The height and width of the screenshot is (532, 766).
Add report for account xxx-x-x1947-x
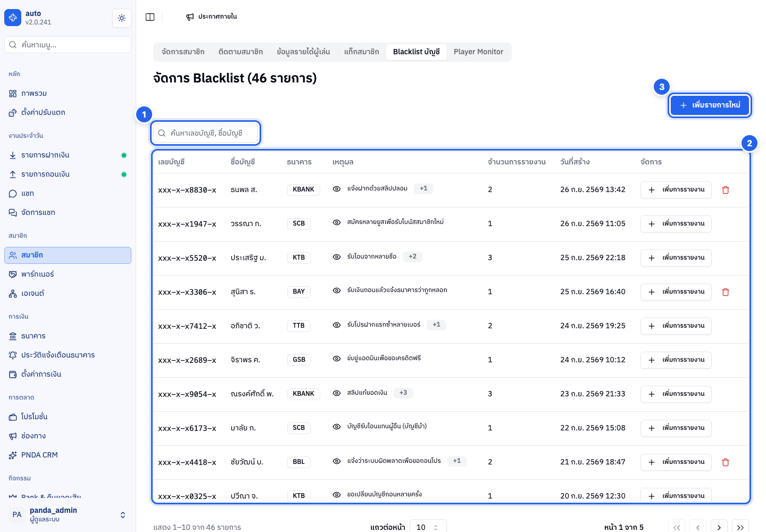[x=676, y=224]
